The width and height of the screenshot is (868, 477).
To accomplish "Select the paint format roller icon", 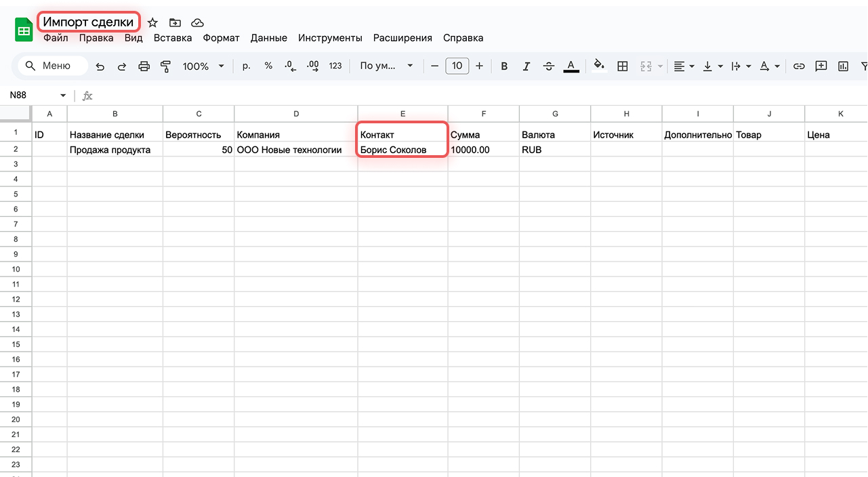I will (x=165, y=66).
